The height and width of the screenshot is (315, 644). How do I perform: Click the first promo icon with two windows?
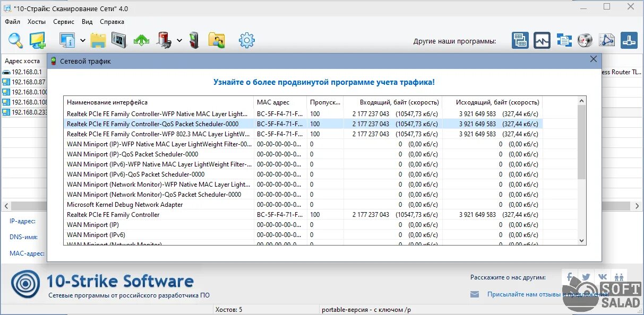click(520, 41)
